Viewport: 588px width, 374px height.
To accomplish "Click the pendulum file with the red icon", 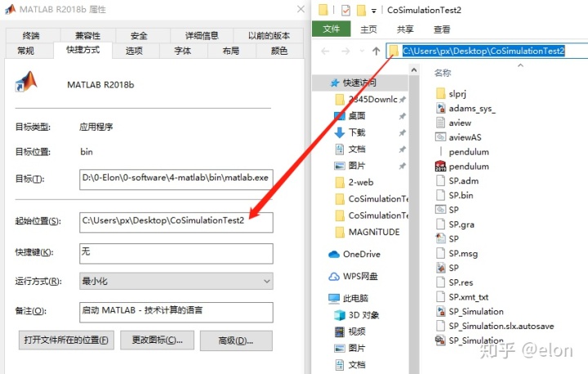I will coord(440,166).
